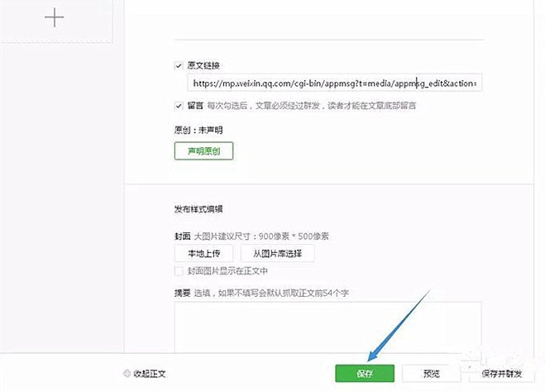This screenshot has width=545, height=392.
Task: Click the comment note 每次勾选后 text
Action: pyautogui.click(x=312, y=106)
